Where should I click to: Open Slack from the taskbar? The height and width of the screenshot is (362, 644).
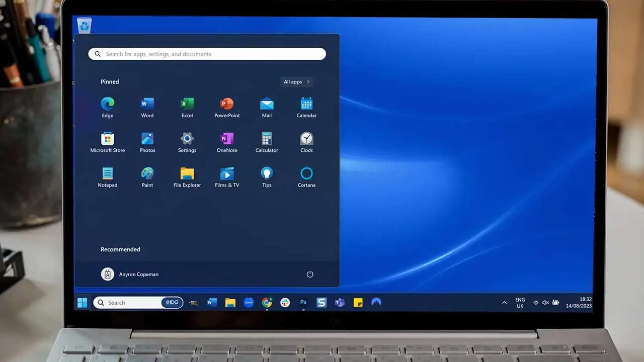285,302
